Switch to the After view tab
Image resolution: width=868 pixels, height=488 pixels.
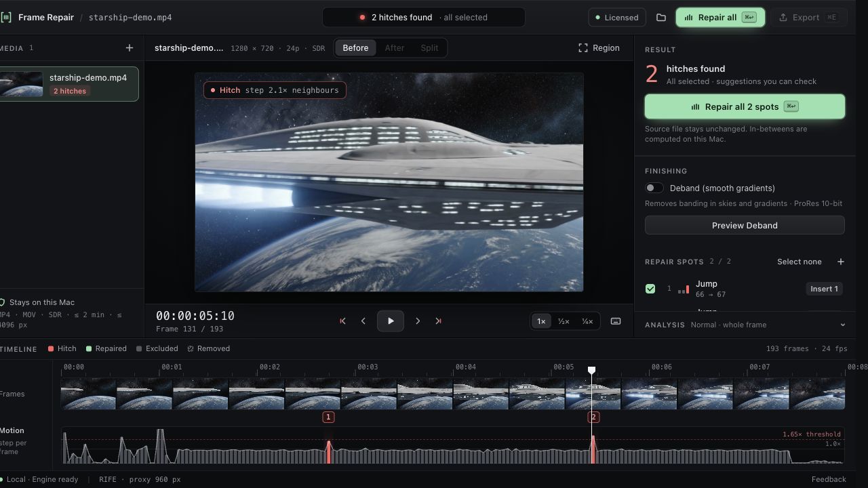[x=395, y=48]
